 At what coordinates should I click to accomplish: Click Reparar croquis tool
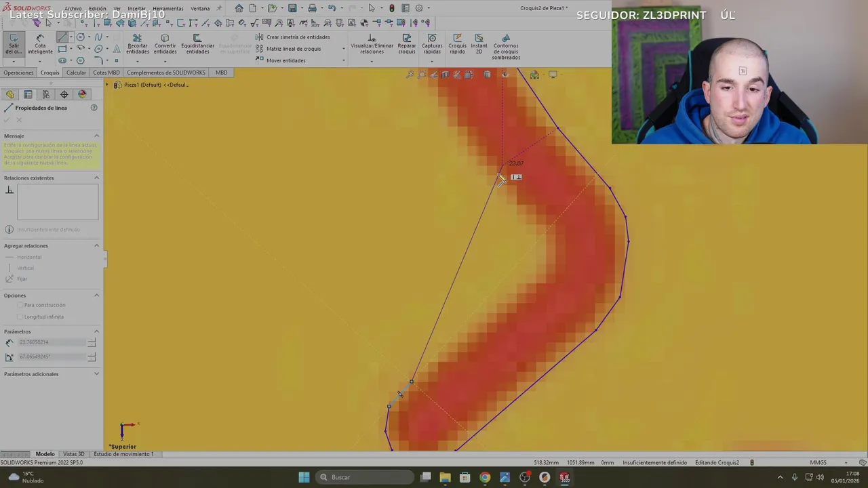406,45
